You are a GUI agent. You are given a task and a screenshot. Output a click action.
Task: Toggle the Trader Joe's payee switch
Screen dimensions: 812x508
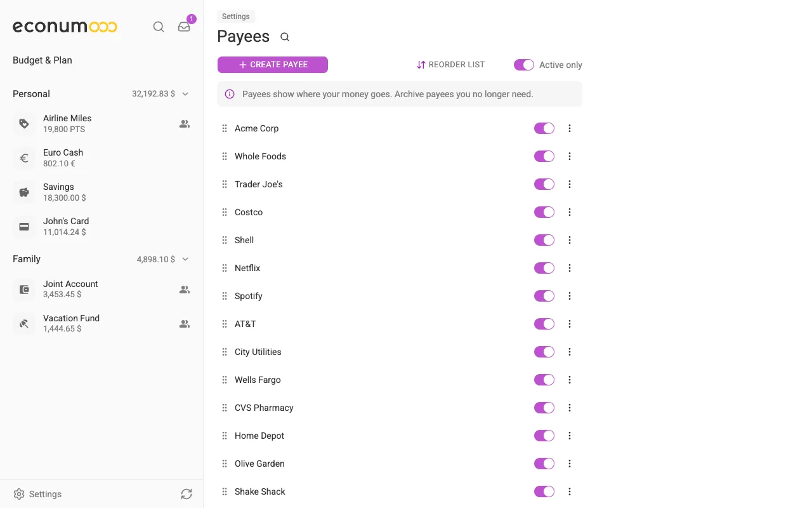pos(544,184)
